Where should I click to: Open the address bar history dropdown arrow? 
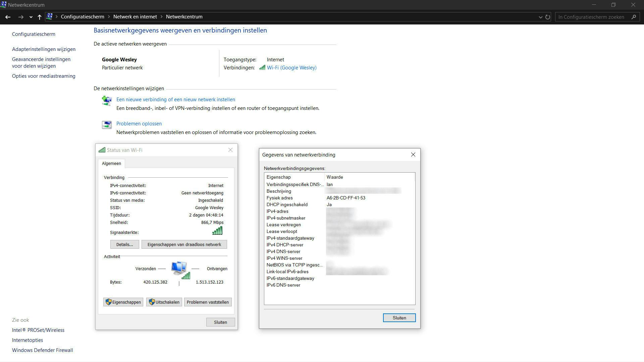coord(540,17)
